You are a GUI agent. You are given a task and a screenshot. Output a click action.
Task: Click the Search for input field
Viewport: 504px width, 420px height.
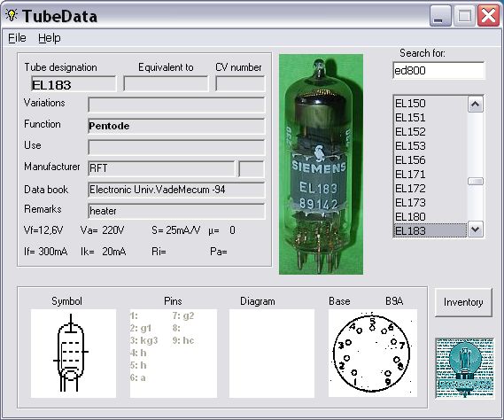coord(438,70)
